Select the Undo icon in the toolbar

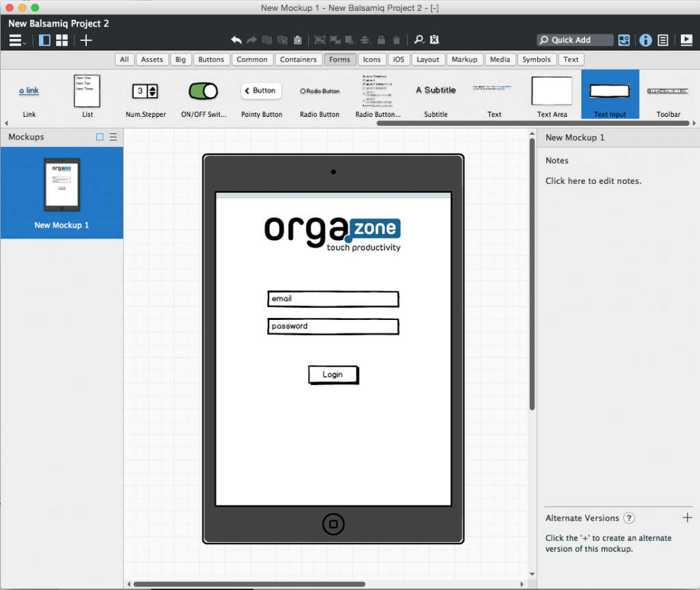(x=237, y=40)
